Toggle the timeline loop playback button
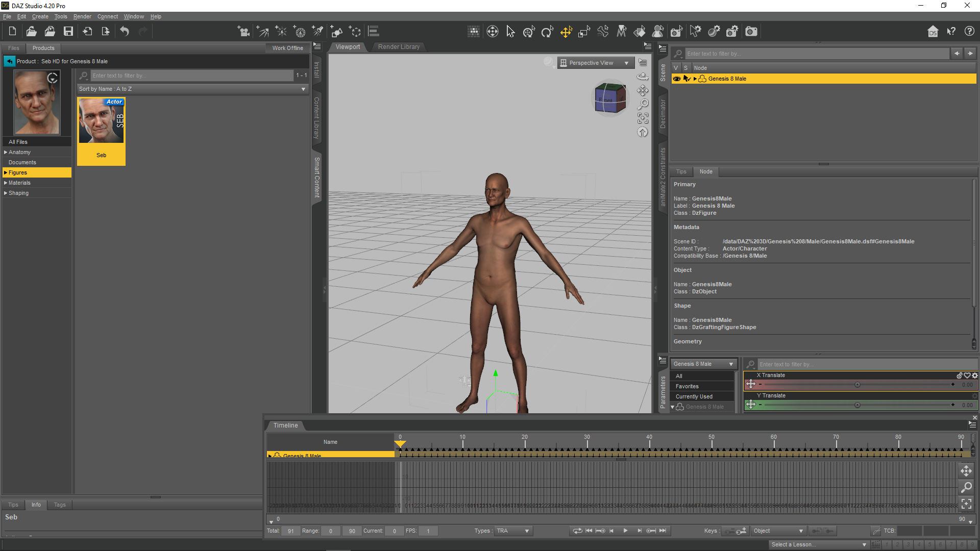980x551 pixels. point(577,531)
